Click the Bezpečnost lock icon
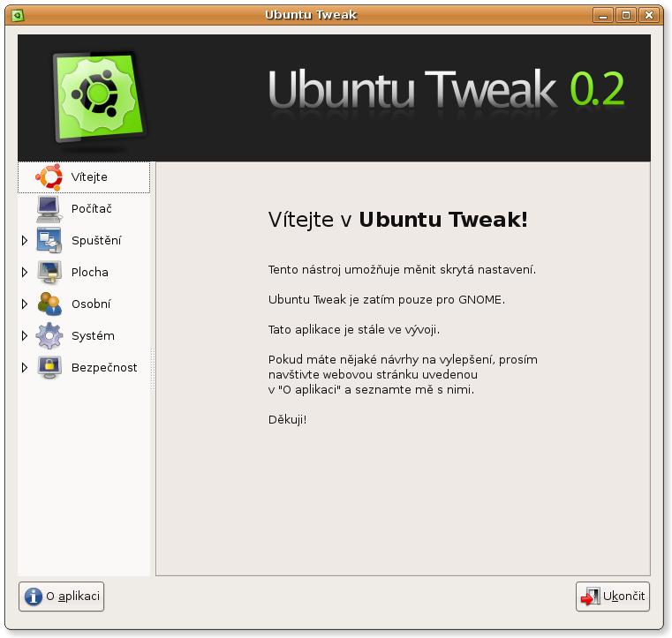The width and height of the screenshot is (672, 638). (49, 367)
